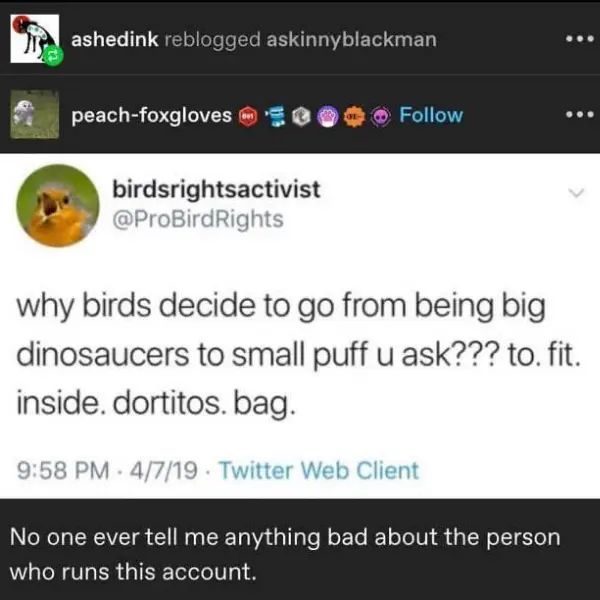Click the birdsrightsactivist display name

pyautogui.click(x=217, y=190)
